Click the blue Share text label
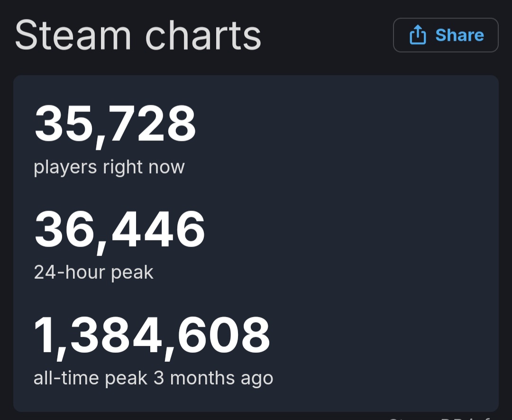Viewport: 512px width, 420px height. (459, 35)
